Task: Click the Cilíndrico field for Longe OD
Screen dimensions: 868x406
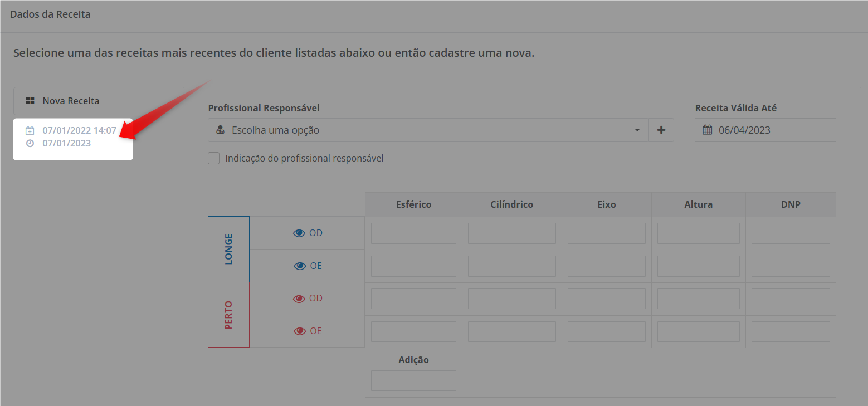Action: 512,233
